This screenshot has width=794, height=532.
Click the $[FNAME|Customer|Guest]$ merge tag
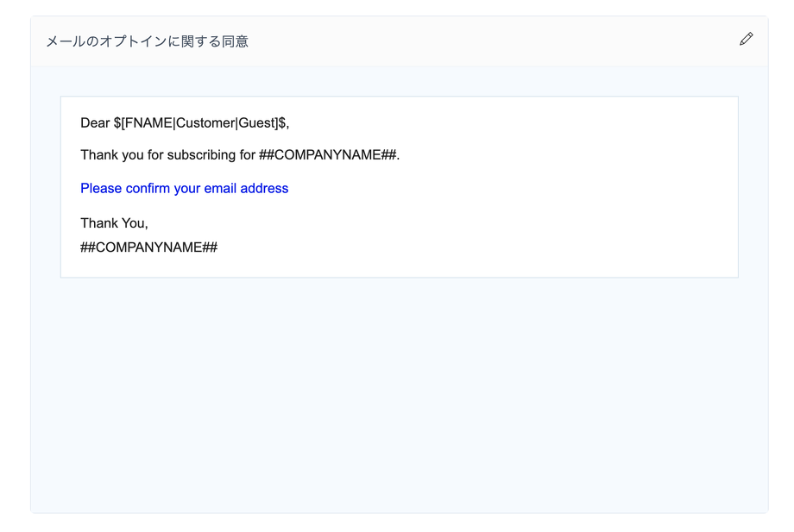(200, 122)
